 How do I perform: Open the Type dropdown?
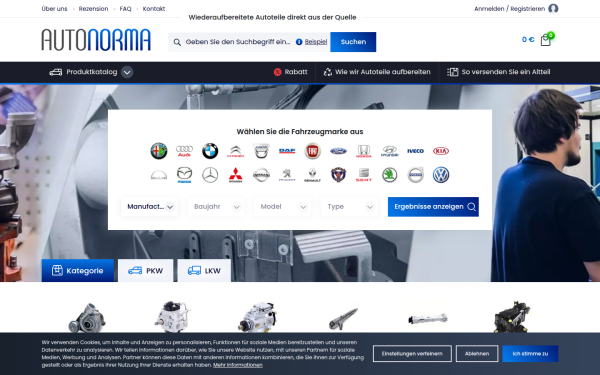[349, 207]
